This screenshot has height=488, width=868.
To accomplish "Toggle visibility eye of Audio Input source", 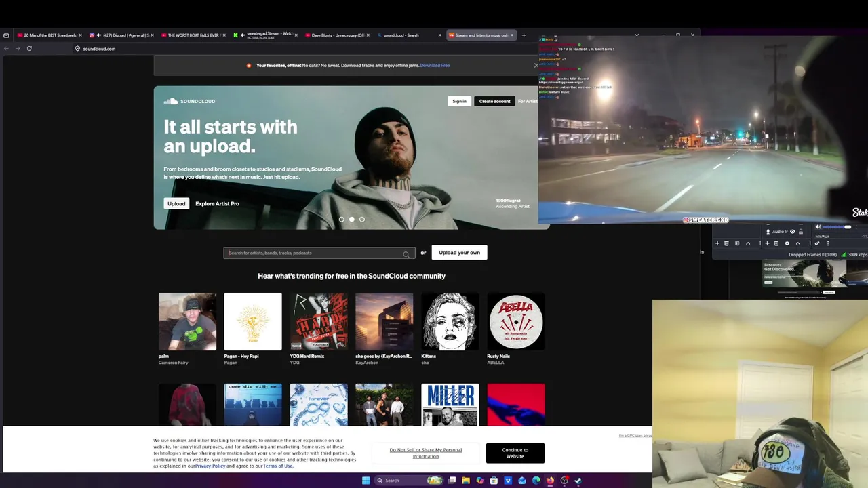I will 793,232.
